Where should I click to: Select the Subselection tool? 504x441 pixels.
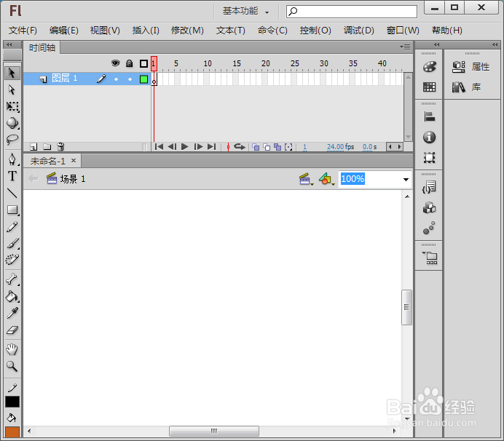12,90
